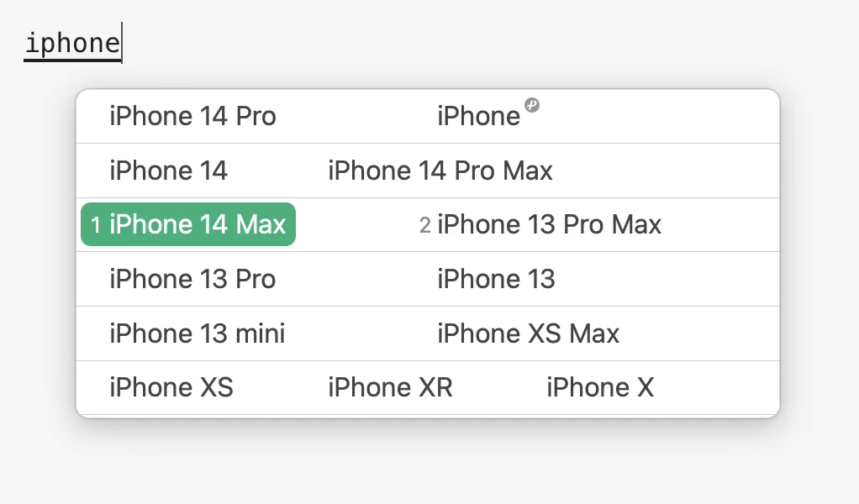The width and height of the screenshot is (859, 504).
Task: Click the text cursor after "iphone"
Action: tap(122, 43)
